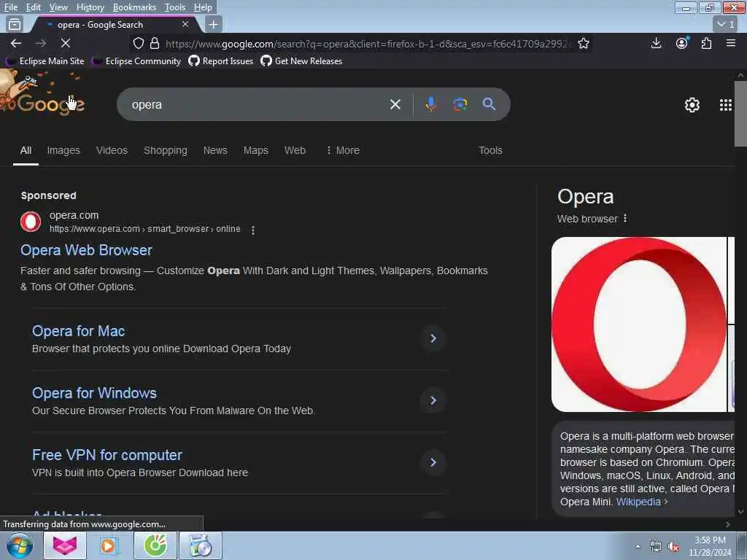Click the magnifier search button
Image resolution: width=747 pixels, height=560 pixels.
point(489,104)
